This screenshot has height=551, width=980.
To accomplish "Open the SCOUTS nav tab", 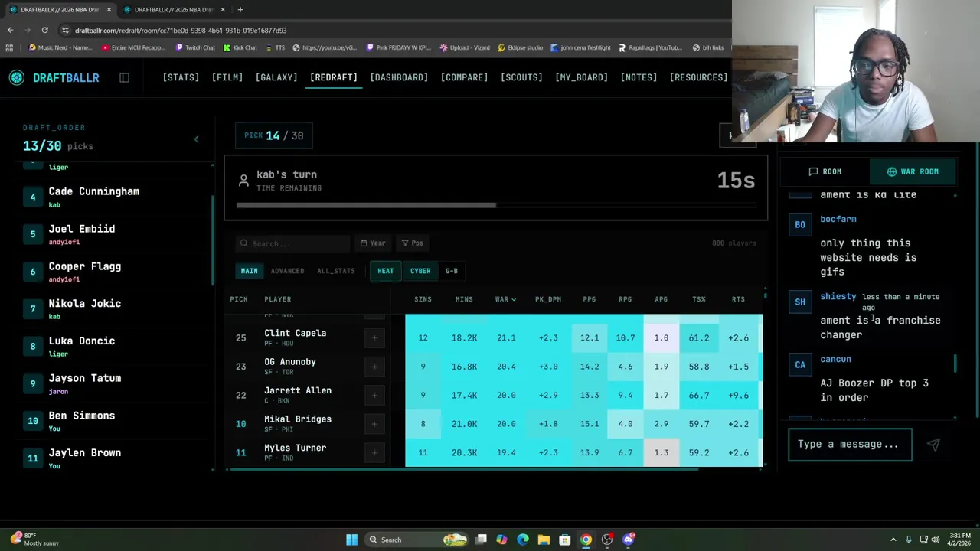I will [521, 77].
